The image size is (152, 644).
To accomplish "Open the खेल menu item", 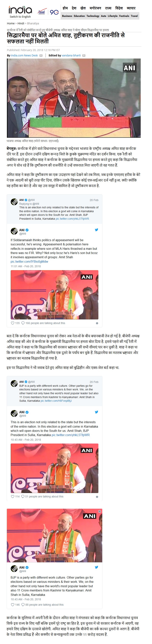I will [x=83, y=8].
